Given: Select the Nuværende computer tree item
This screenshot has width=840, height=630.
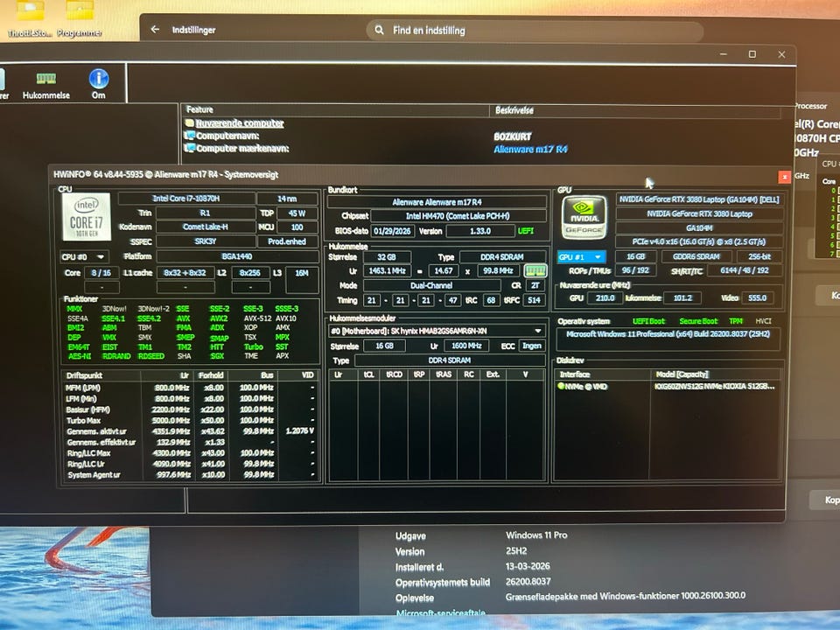Looking at the screenshot, I should [x=238, y=124].
